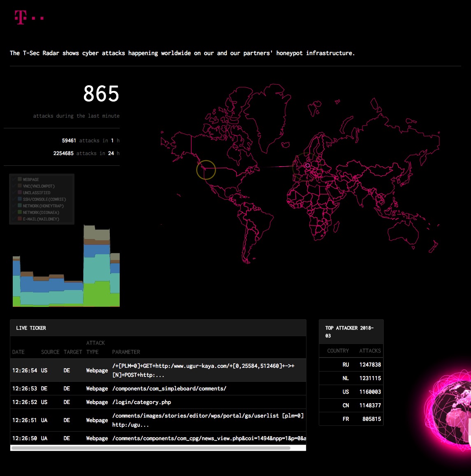
Task: Click the PARAMETER column header
Action: tap(126, 352)
